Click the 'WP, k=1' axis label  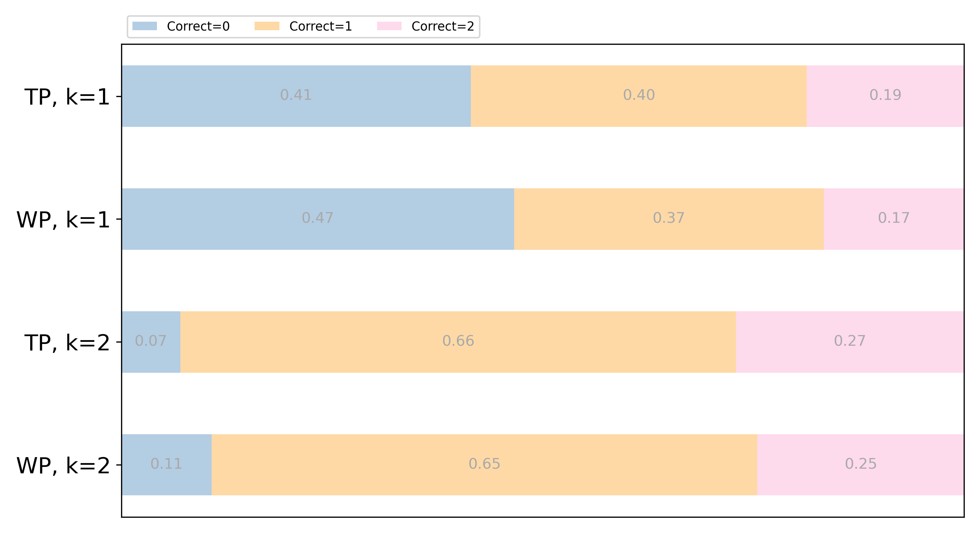(63, 220)
